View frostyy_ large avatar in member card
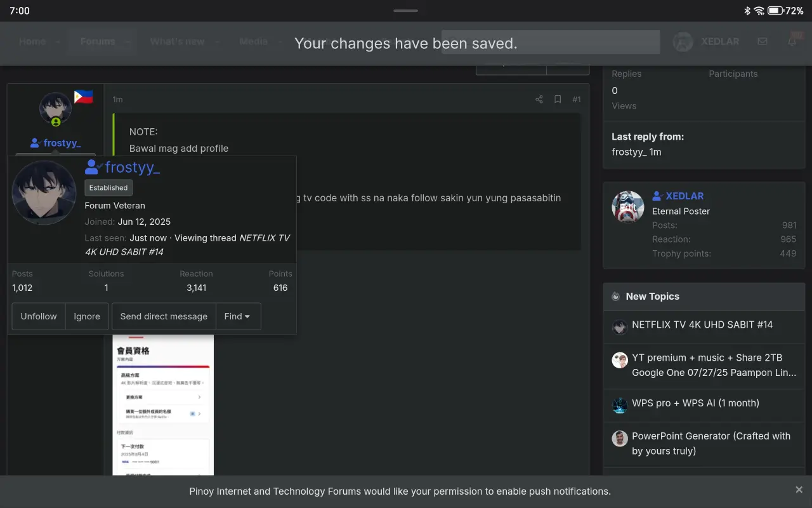Image resolution: width=812 pixels, height=508 pixels. click(44, 192)
